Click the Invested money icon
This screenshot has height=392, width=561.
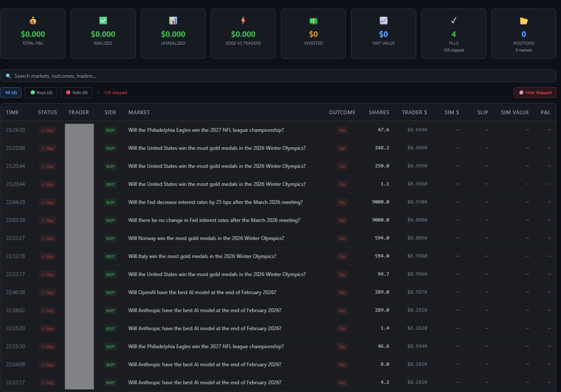(313, 20)
